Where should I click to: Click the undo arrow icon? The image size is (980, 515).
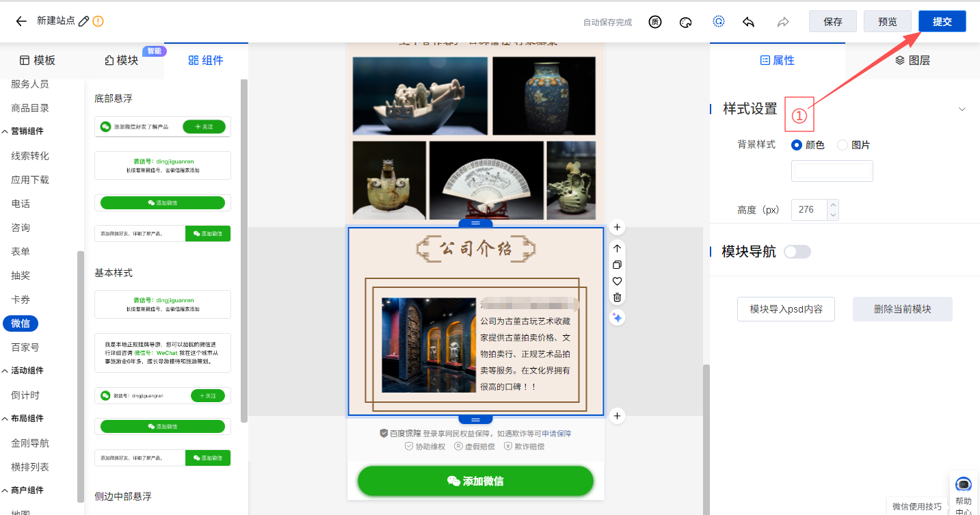[749, 22]
